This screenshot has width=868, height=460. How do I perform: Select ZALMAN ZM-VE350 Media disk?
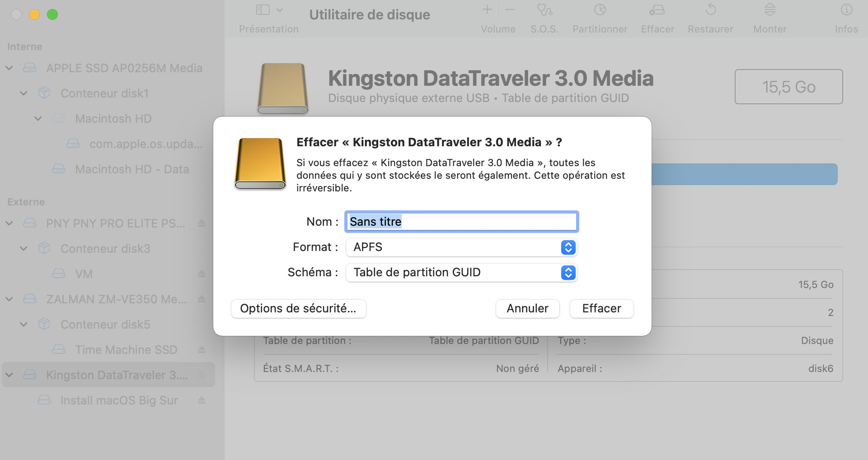[116, 299]
